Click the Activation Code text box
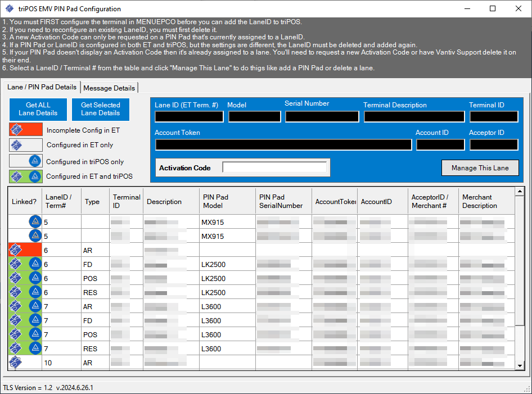Viewport: 532px width, 394px height. 274,167
